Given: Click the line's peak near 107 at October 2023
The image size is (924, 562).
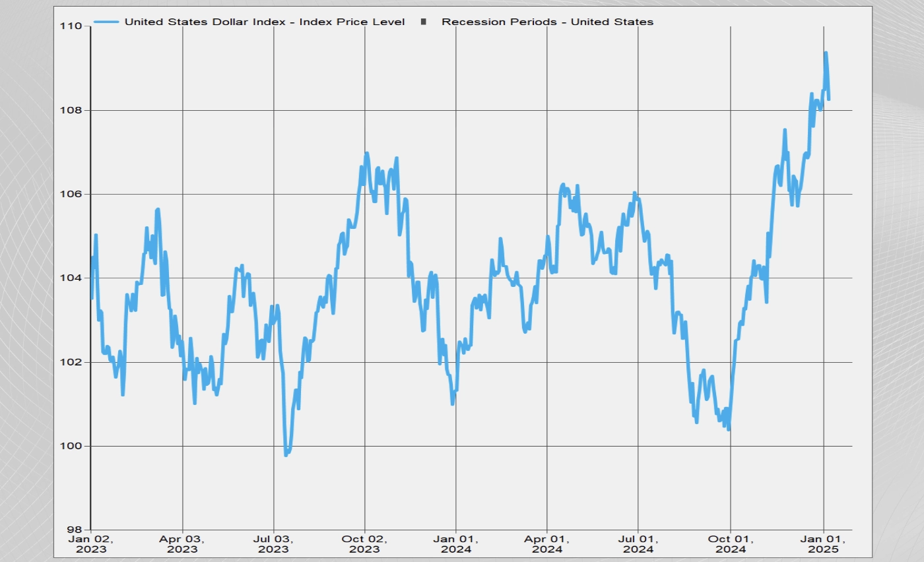Looking at the screenshot, I should pos(366,153).
